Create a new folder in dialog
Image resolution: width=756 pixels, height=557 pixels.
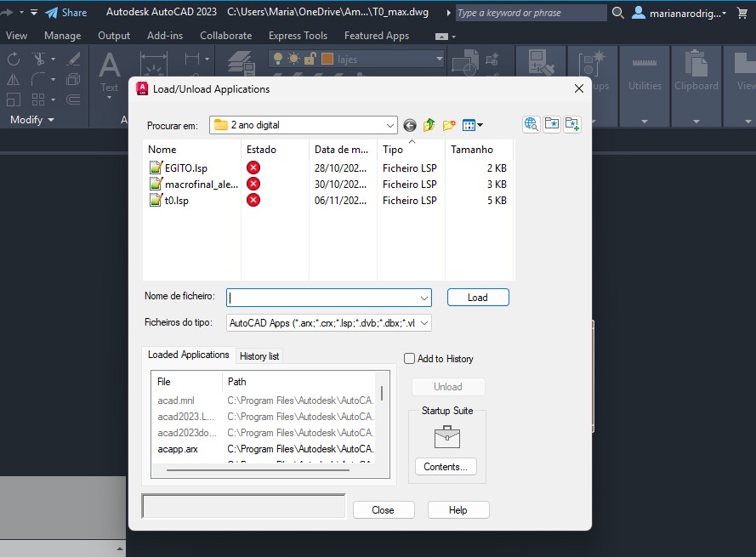(x=449, y=125)
